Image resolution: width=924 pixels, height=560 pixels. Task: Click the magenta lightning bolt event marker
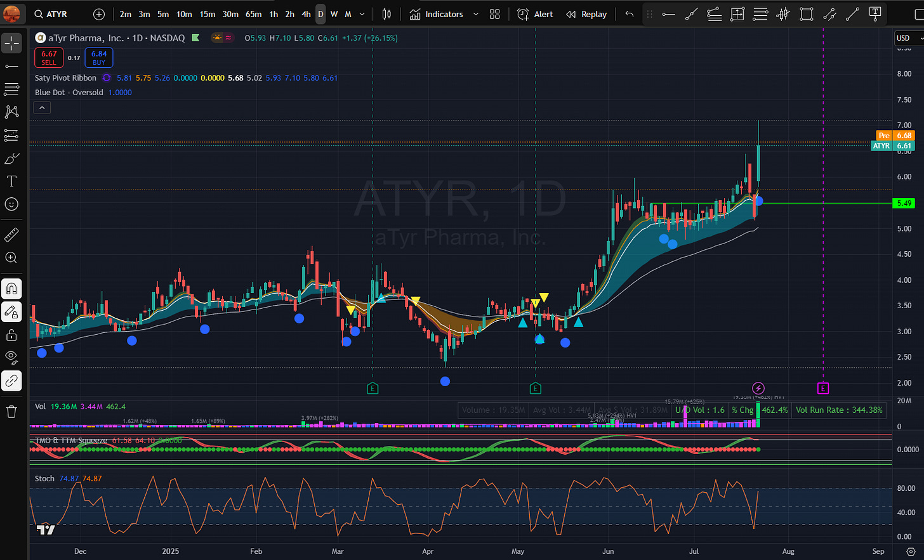pos(758,388)
